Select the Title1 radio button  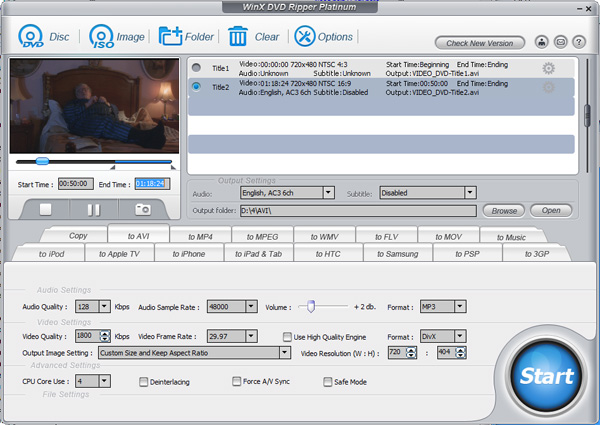click(x=196, y=68)
